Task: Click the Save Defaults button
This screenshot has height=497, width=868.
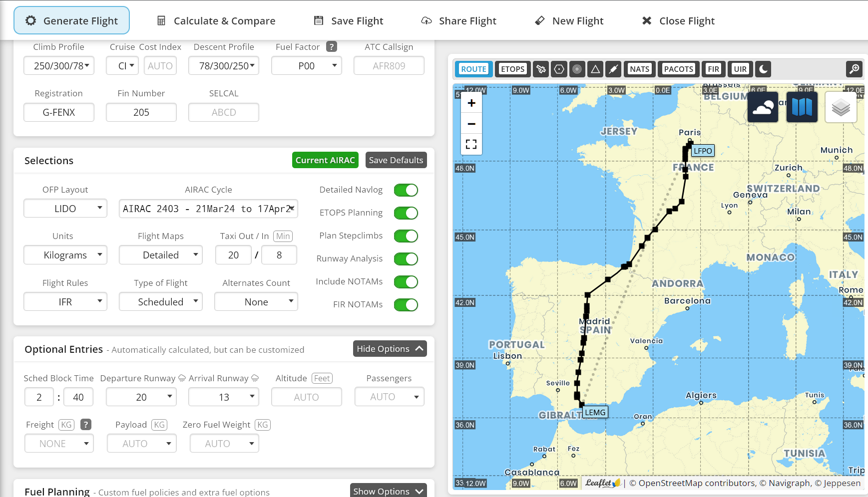Action: tap(396, 160)
